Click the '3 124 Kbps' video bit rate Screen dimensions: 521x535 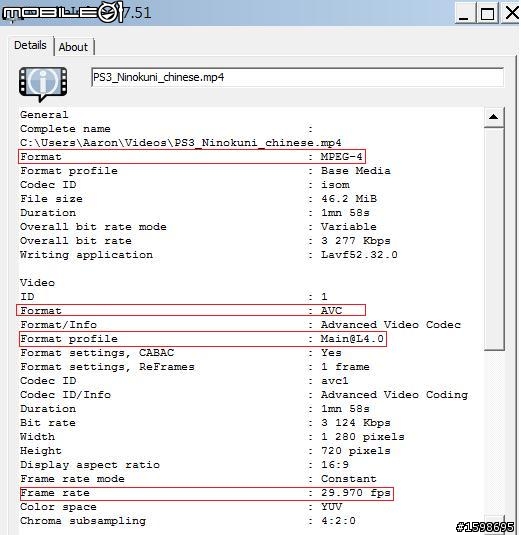tap(356, 423)
